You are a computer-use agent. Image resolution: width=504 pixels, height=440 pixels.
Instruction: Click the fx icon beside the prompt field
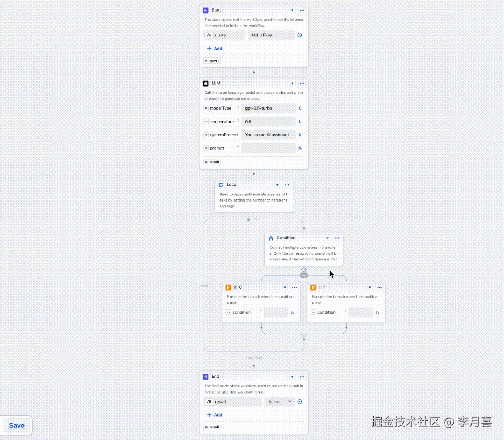click(299, 148)
